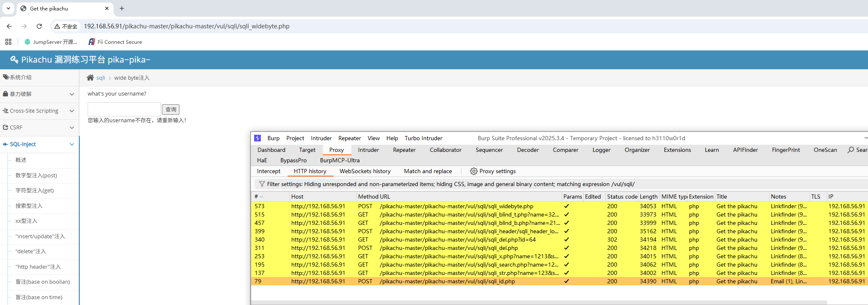
Task: Switch to the Collaborator tab
Action: [446, 150]
